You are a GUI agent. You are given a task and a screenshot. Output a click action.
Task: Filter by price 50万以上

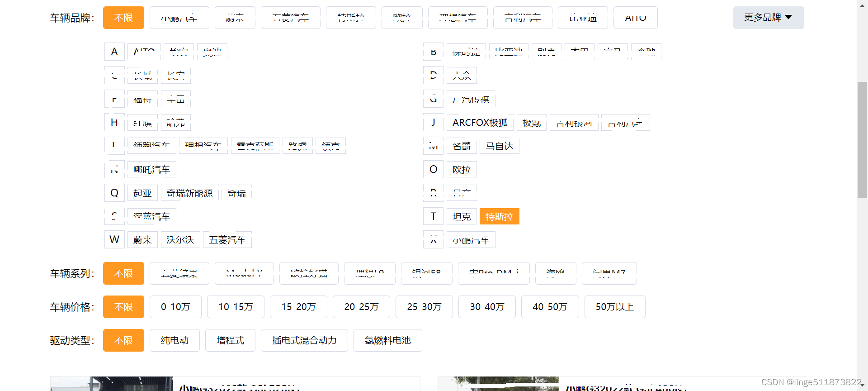(x=615, y=307)
